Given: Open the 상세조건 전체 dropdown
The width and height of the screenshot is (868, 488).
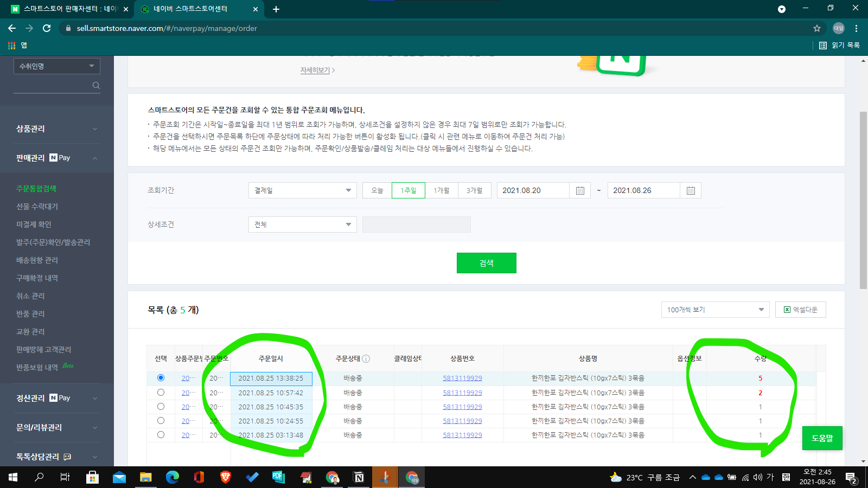Looking at the screenshot, I should pos(303,224).
